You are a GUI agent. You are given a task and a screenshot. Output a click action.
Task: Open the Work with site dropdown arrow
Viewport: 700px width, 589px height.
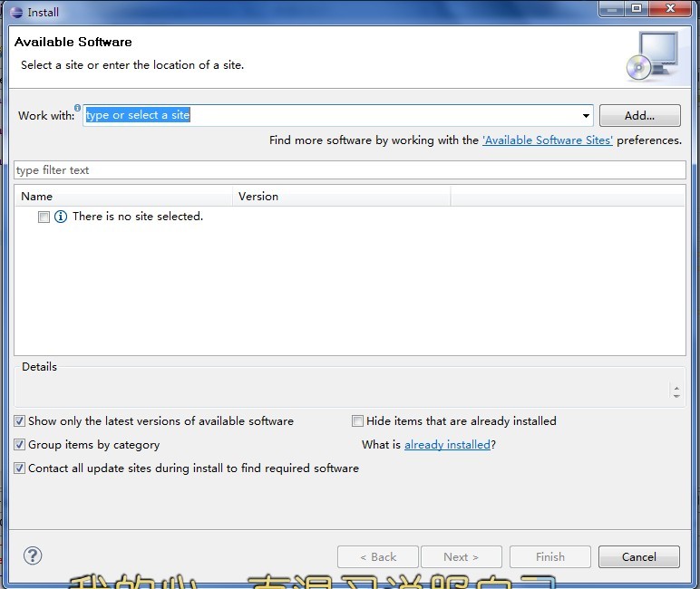tap(586, 116)
